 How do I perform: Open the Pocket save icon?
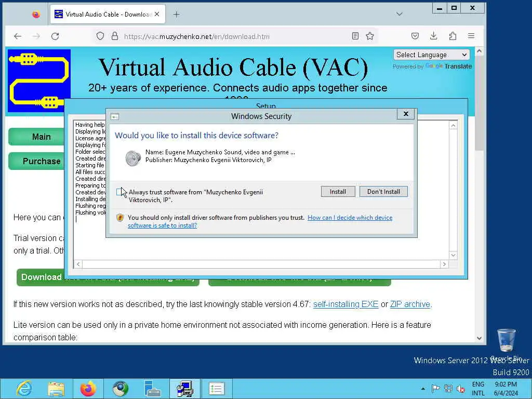point(415,36)
